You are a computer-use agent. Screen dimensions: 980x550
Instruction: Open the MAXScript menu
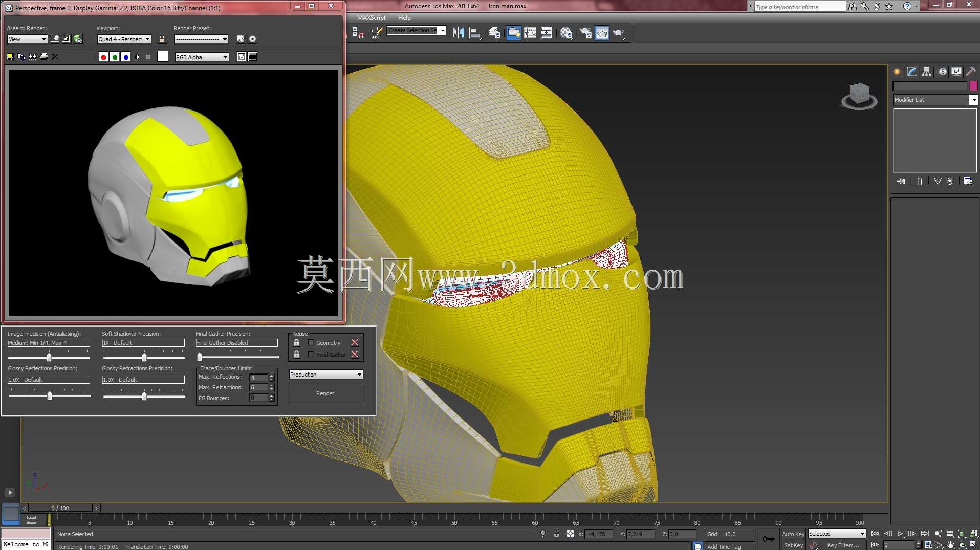372,18
